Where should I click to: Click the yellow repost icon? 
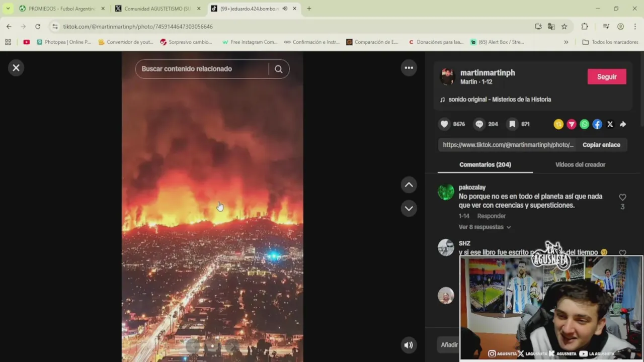[558, 124]
